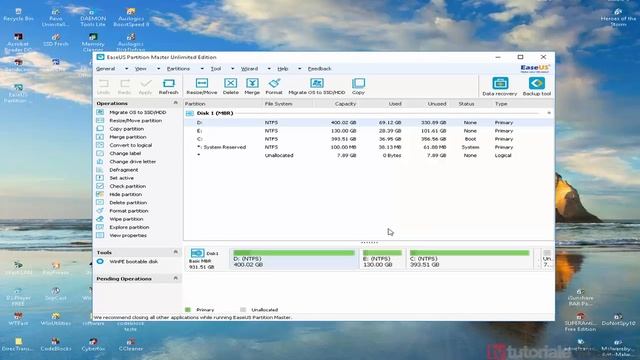Image resolution: width=640 pixels, height=360 pixels.
Task: Click the Format toolbar icon
Action: [x=274, y=87]
